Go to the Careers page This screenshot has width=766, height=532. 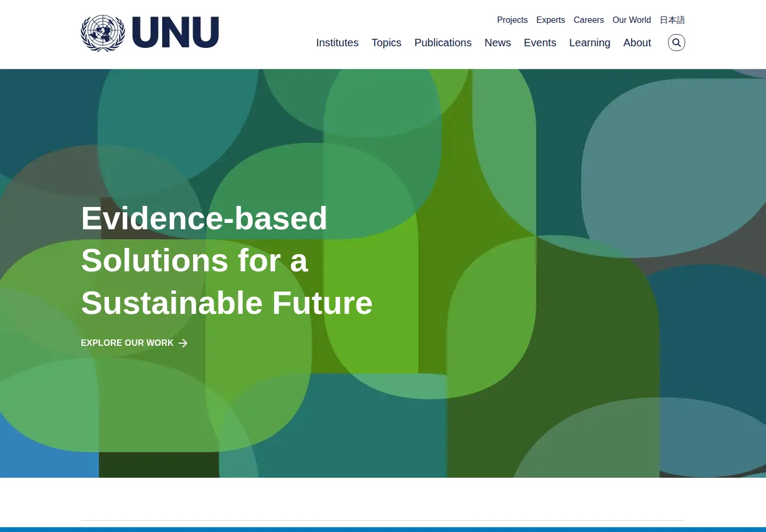pos(589,20)
